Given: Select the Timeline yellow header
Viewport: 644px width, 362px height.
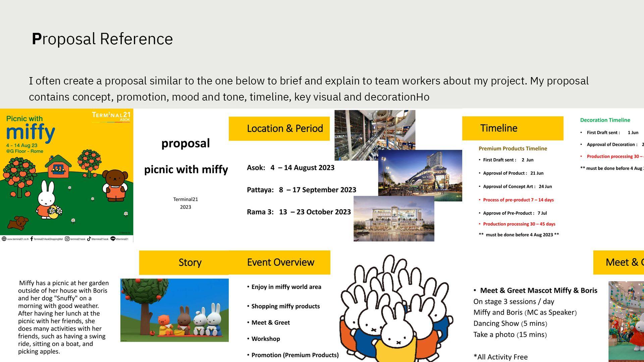Looking at the screenshot, I should pyautogui.click(x=513, y=128).
